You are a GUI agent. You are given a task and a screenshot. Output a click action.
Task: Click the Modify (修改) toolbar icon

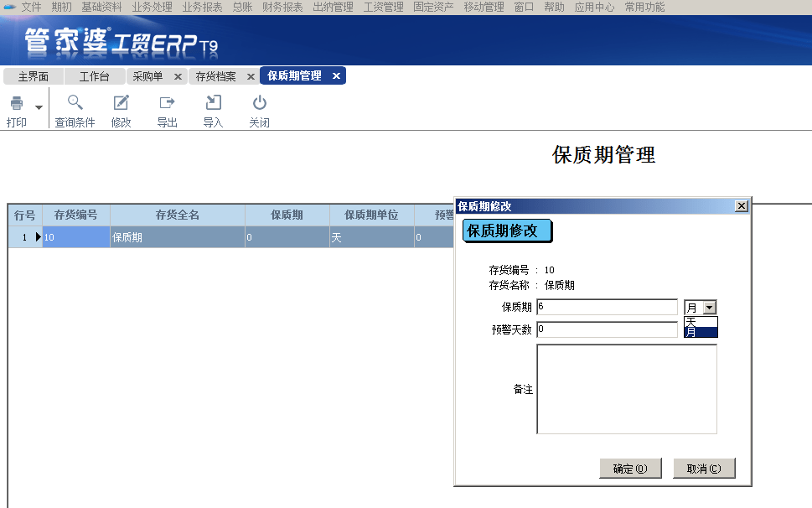tap(122, 104)
